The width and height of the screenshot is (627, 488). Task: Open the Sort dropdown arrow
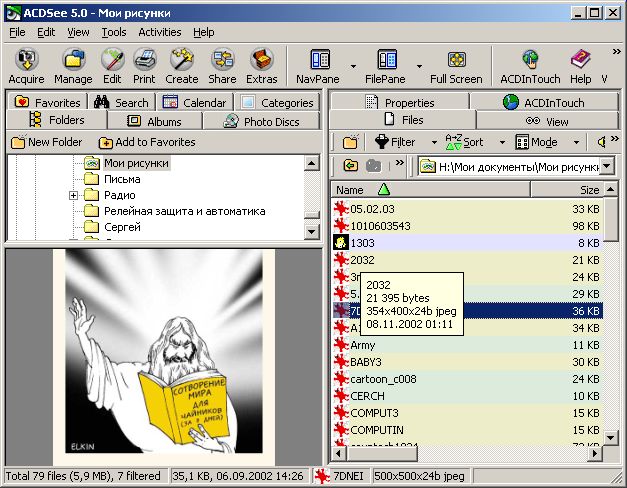[x=502, y=142]
